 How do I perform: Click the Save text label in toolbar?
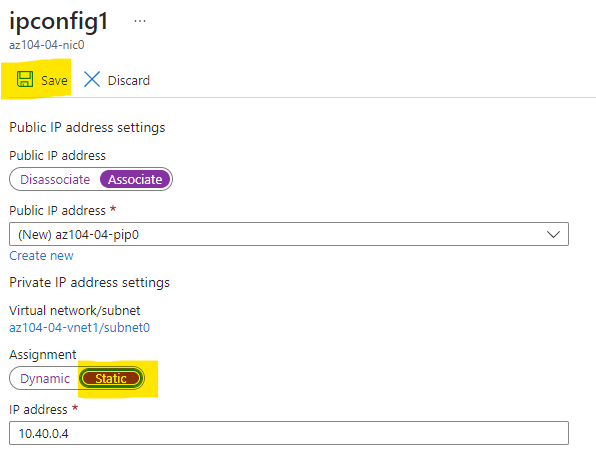[54, 81]
